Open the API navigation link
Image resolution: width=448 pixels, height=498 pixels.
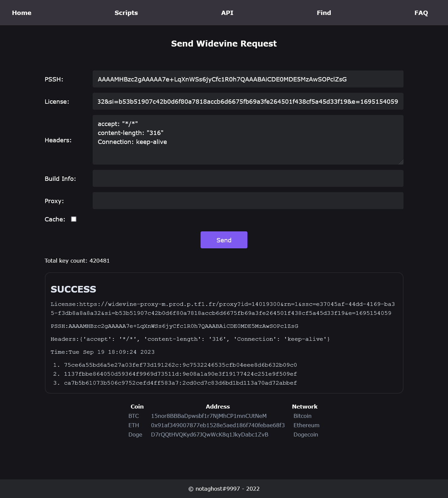coord(227,13)
